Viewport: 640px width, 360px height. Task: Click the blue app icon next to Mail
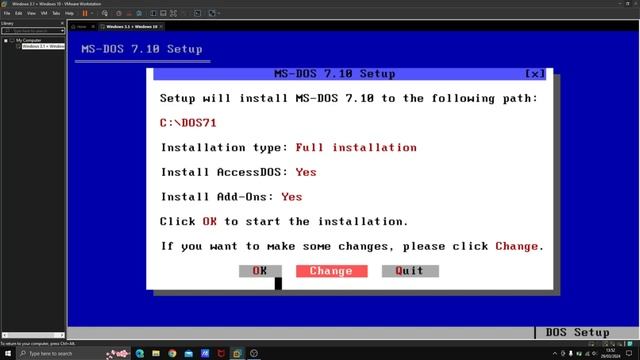point(205,353)
